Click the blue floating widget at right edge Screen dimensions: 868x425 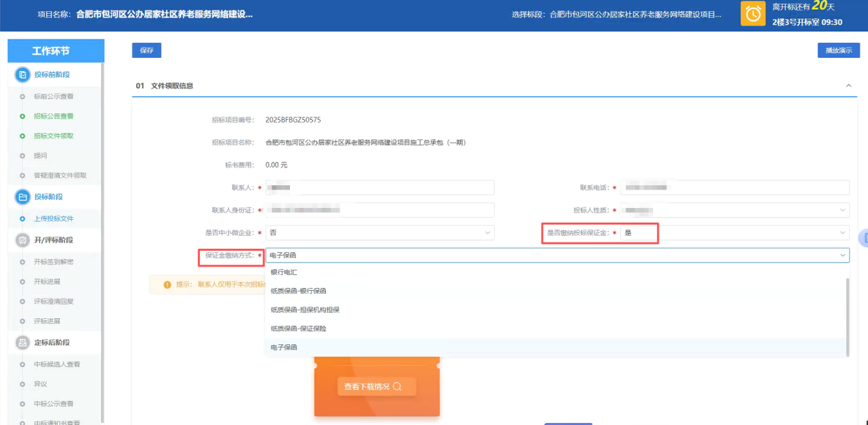tap(862, 238)
